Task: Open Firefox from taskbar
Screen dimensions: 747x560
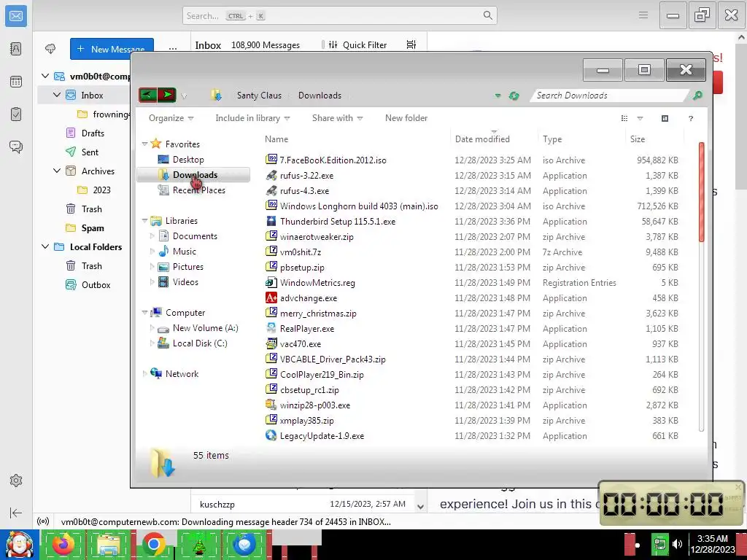Action: (x=63, y=544)
